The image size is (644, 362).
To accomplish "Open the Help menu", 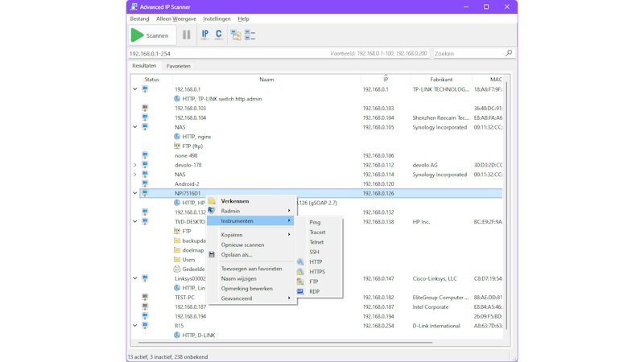I will 244,19.
